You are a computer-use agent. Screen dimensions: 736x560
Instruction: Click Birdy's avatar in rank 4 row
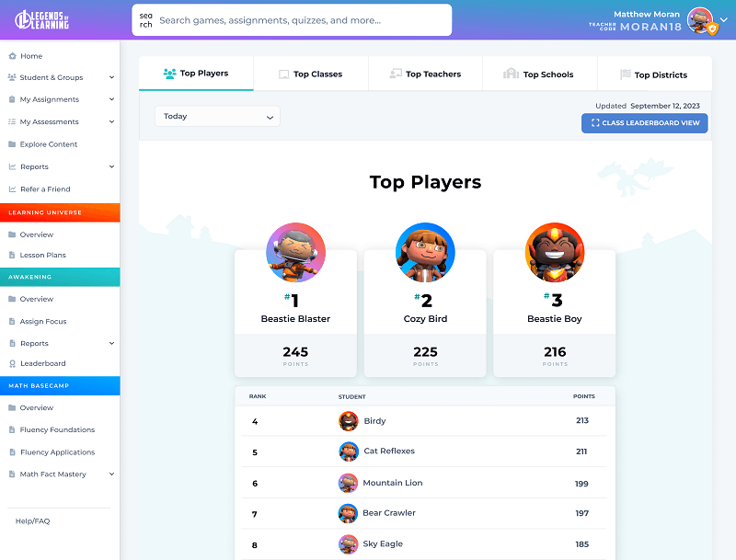tap(349, 421)
